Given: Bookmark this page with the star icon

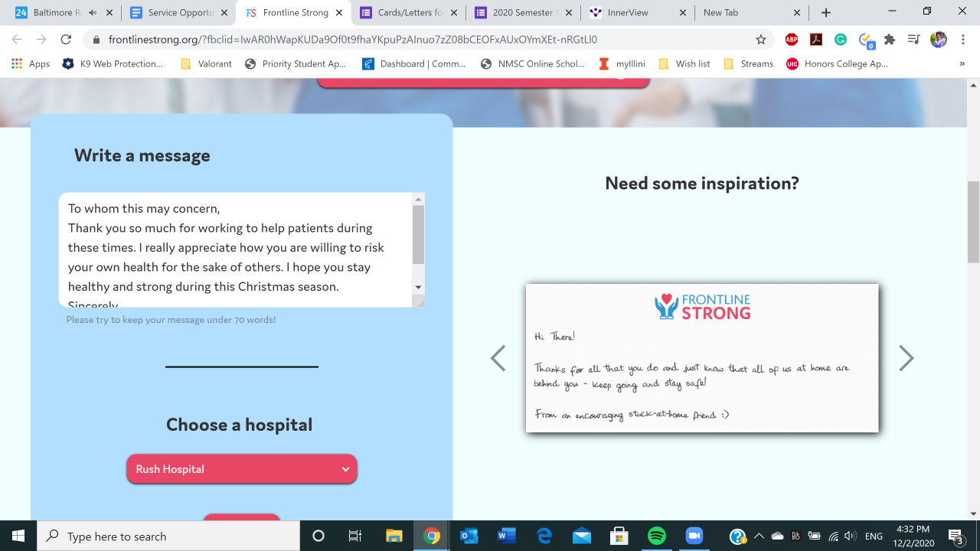Looking at the screenshot, I should click(761, 40).
